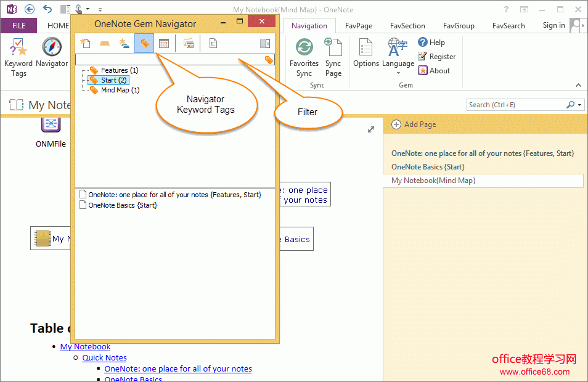Select the Features (1) tag
The height and width of the screenshot is (382, 588).
(119, 70)
